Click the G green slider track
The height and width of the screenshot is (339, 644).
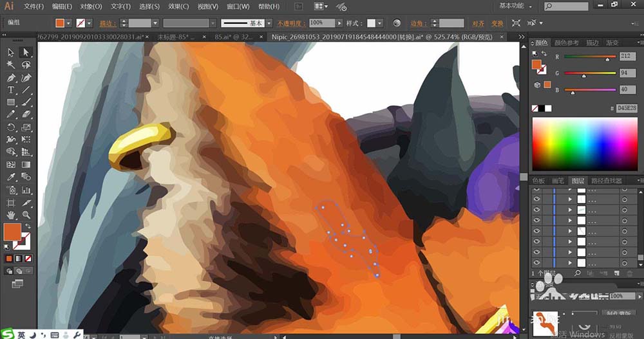pyautogui.click(x=590, y=73)
